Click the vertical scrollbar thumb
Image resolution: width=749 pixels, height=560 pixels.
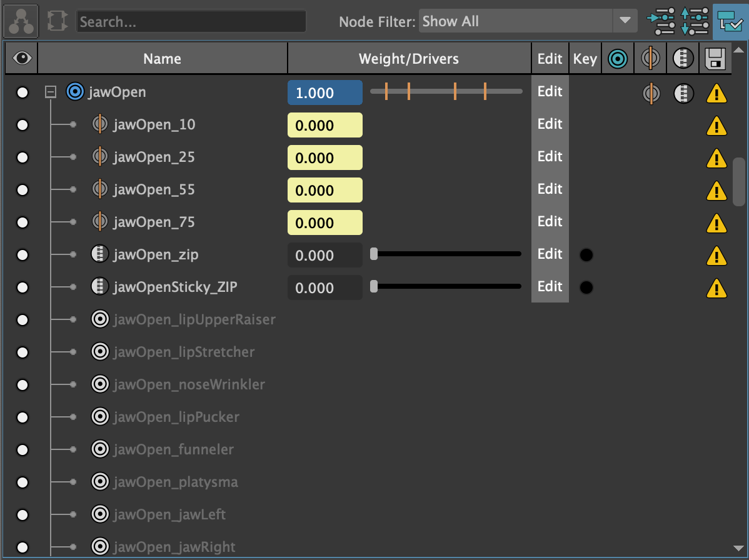tap(739, 182)
